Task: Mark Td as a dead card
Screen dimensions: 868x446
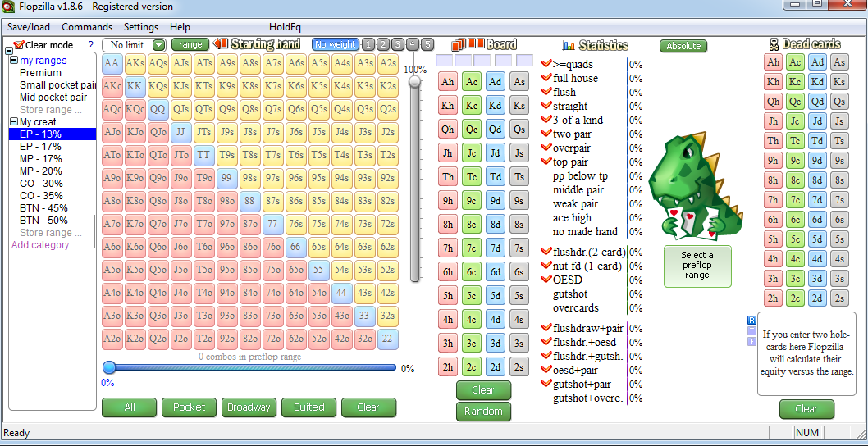Action: pyautogui.click(x=818, y=140)
